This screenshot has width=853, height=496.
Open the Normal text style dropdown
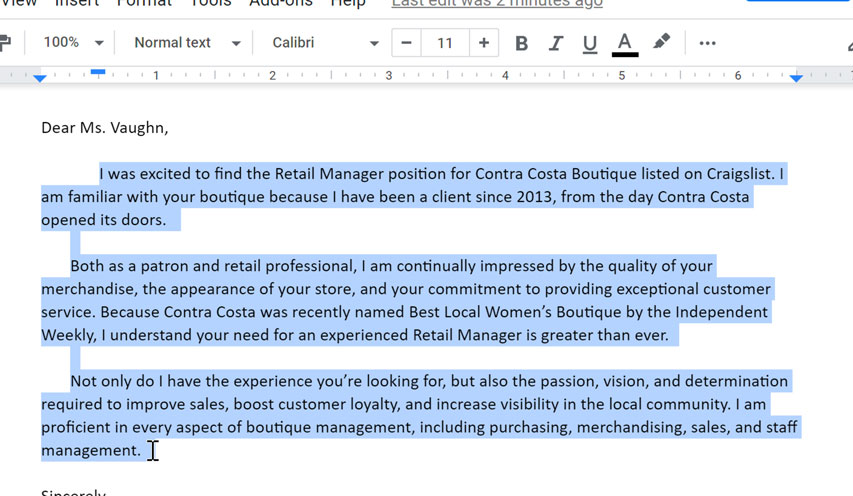187,43
